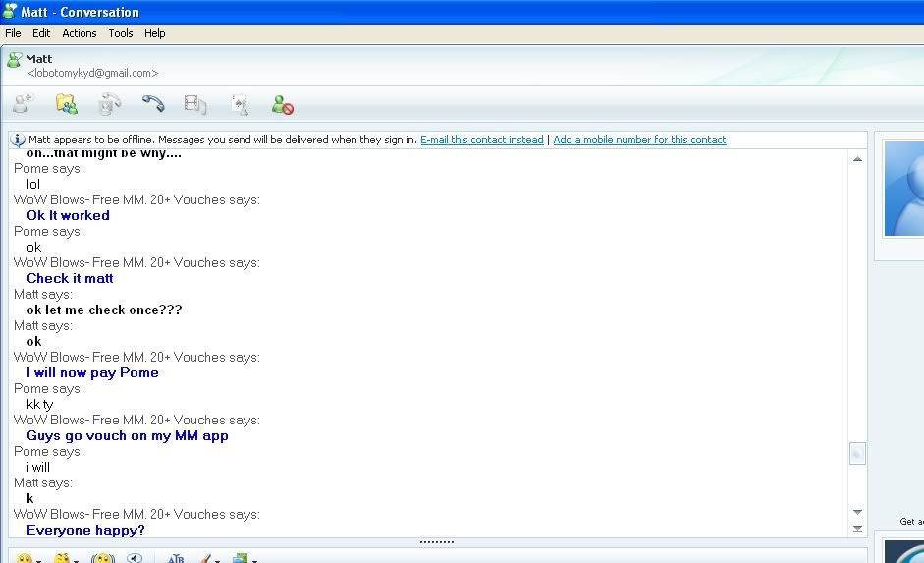This screenshot has width=924, height=563.
Task: Block this contact using the red-circle icon
Action: [282, 105]
